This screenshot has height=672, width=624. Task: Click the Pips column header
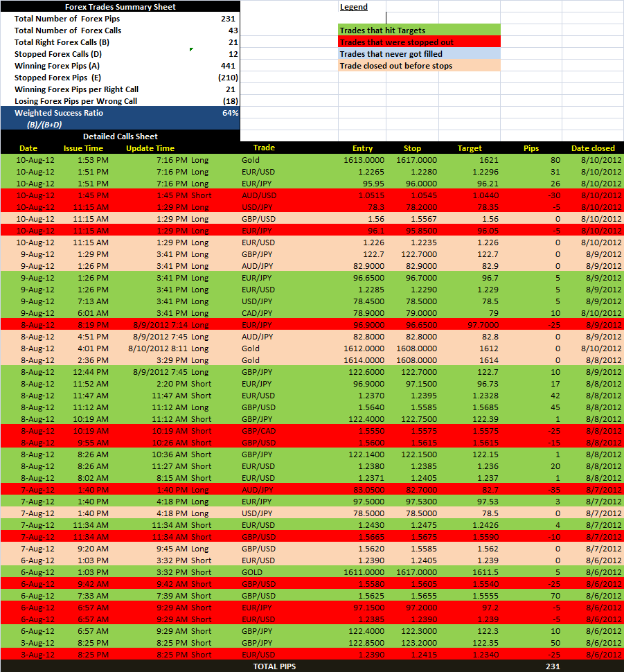tap(530, 148)
